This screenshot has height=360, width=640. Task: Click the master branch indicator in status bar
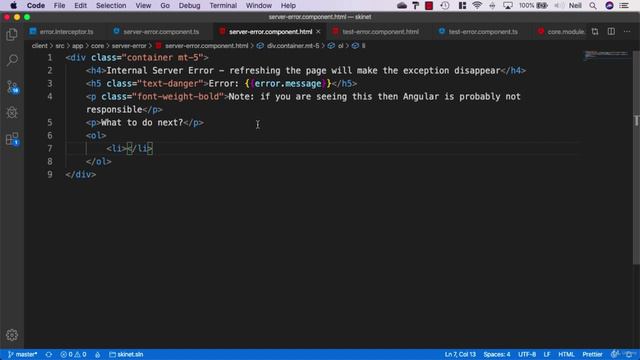23,354
